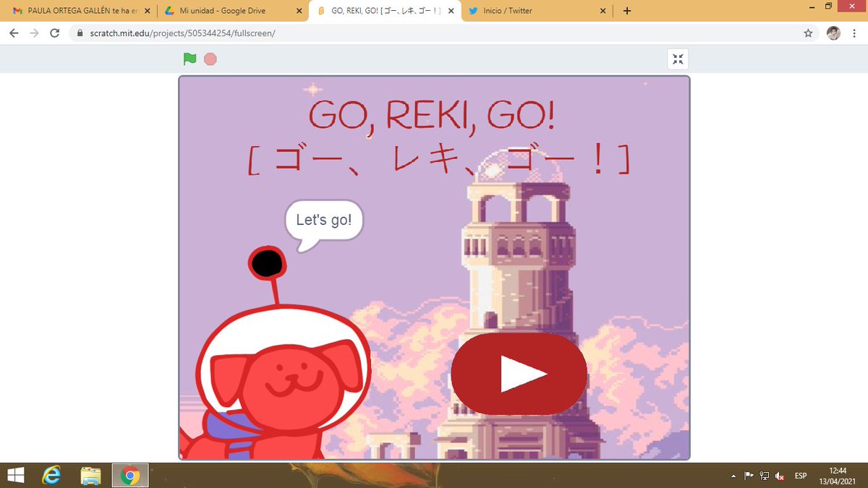The width and height of the screenshot is (868, 488).
Task: Click the GO, REKI, GO! title text
Action: tap(432, 116)
